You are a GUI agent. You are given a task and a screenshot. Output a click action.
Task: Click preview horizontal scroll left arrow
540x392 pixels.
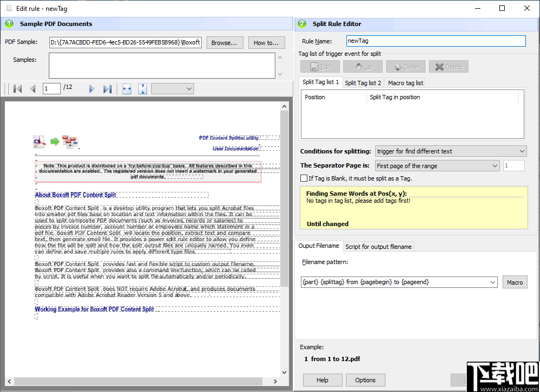click(9, 381)
